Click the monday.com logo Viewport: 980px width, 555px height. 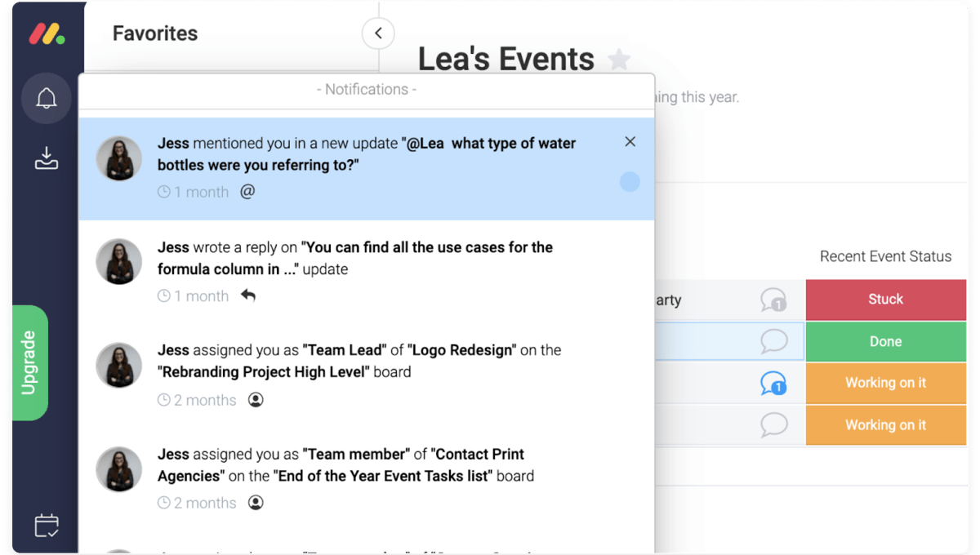coord(47,33)
